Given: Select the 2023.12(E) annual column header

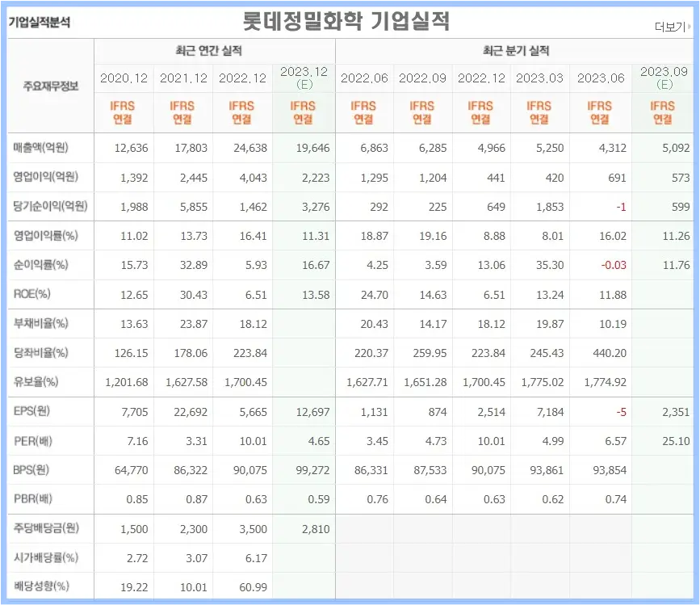Looking at the screenshot, I should 304,78.
